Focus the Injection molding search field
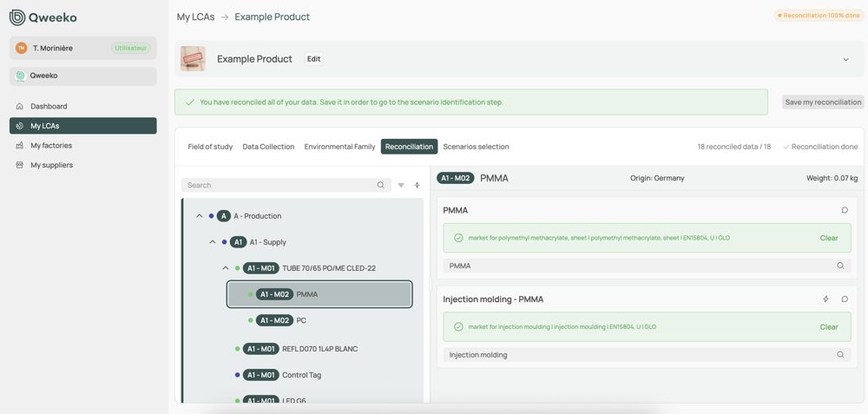The image size is (868, 414). [647, 355]
